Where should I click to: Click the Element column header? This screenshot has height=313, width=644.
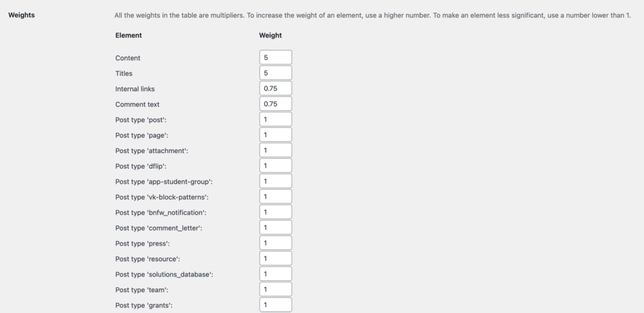tap(128, 36)
